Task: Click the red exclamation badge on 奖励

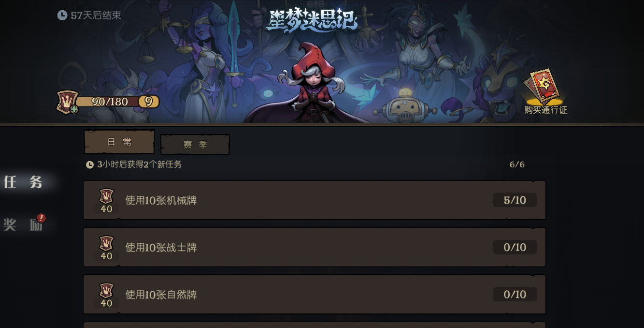Action: pos(42,218)
